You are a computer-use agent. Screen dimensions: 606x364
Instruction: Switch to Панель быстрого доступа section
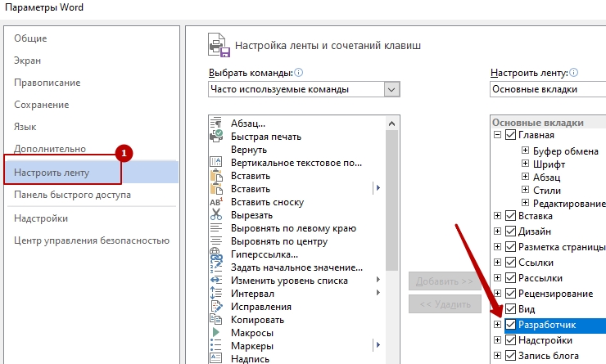tap(72, 195)
